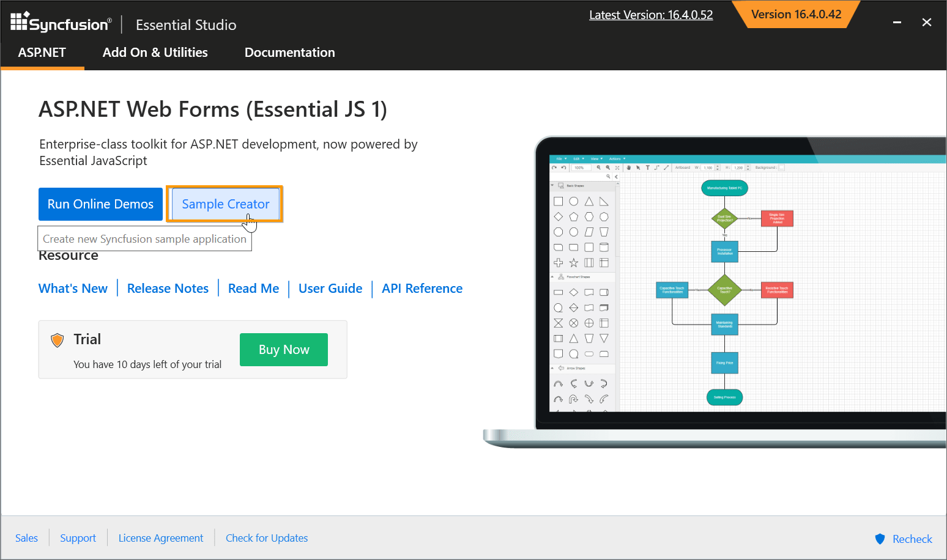The width and height of the screenshot is (947, 560).
Task: Open the Add On & Utilities tab
Action: click(155, 53)
